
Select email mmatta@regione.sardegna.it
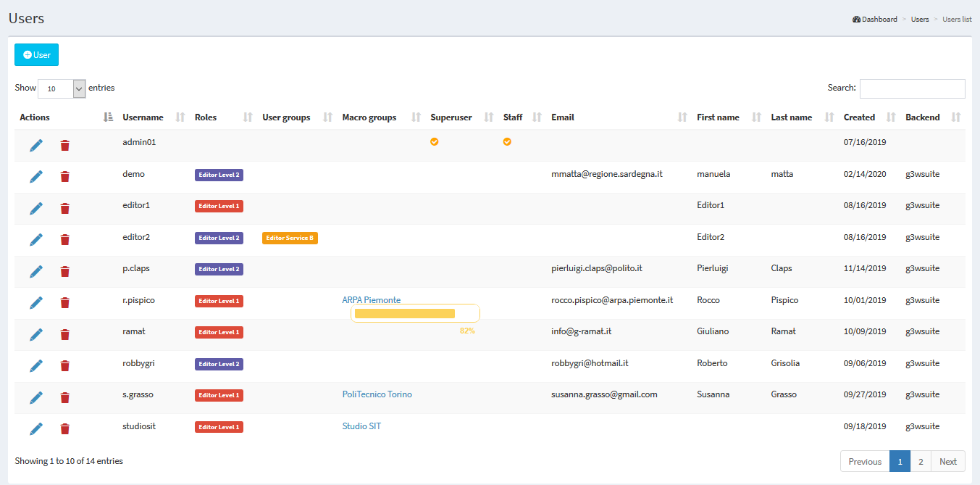point(607,174)
